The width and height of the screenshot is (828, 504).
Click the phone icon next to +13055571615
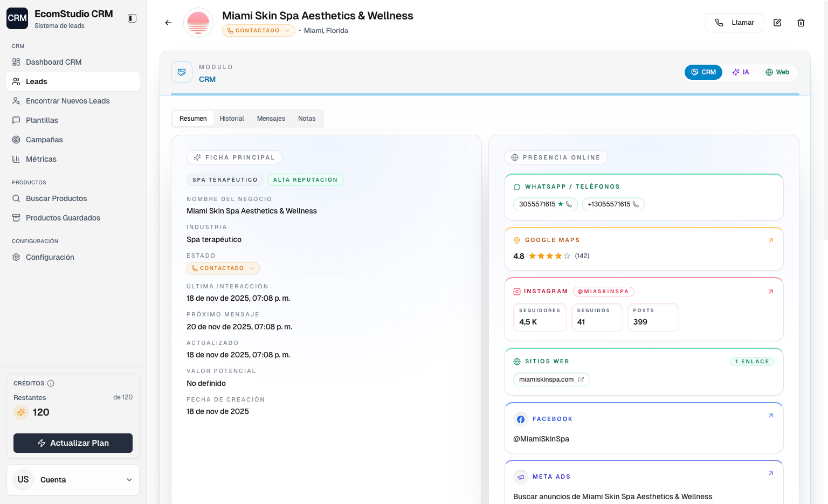coord(636,204)
